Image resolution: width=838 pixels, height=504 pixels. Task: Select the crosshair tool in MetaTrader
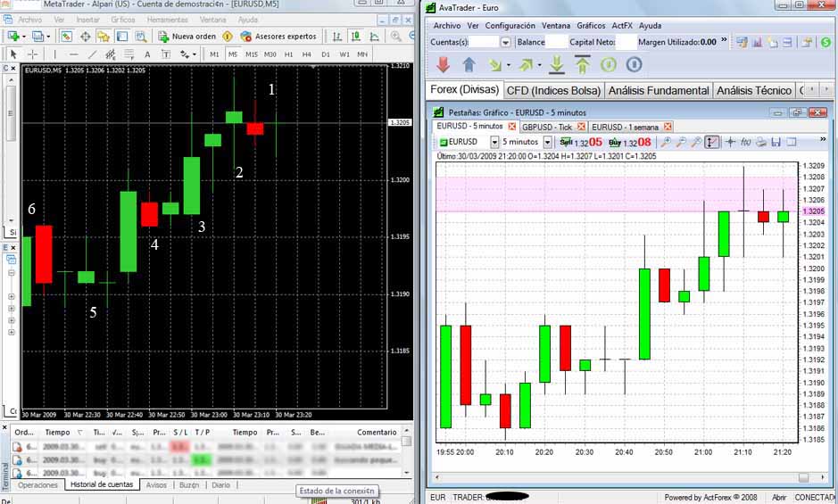(32, 54)
